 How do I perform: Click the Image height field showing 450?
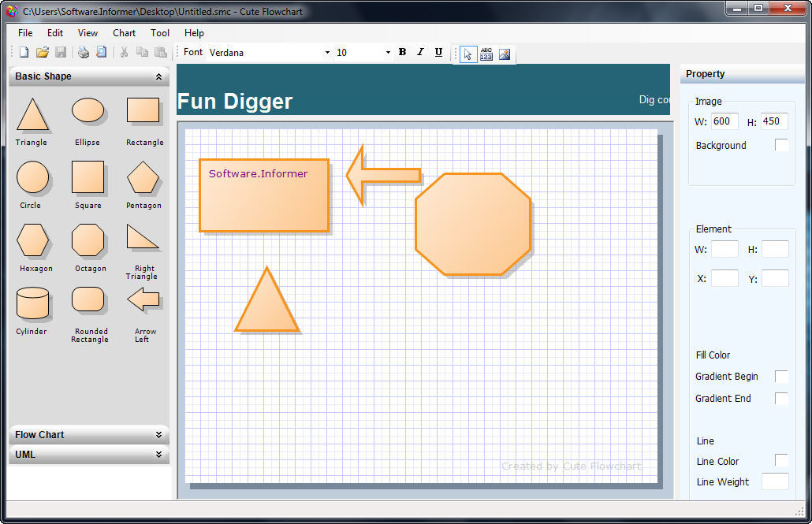(774, 121)
